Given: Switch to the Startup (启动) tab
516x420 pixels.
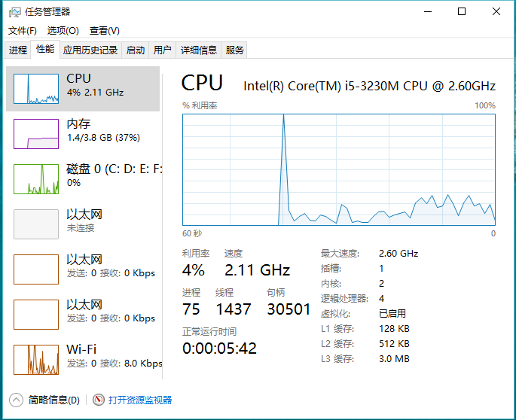Looking at the screenshot, I should click(136, 50).
